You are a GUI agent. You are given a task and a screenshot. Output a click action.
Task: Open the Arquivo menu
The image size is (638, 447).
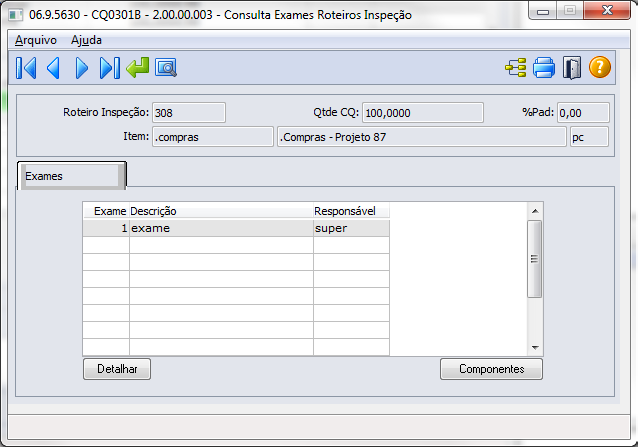click(36, 40)
